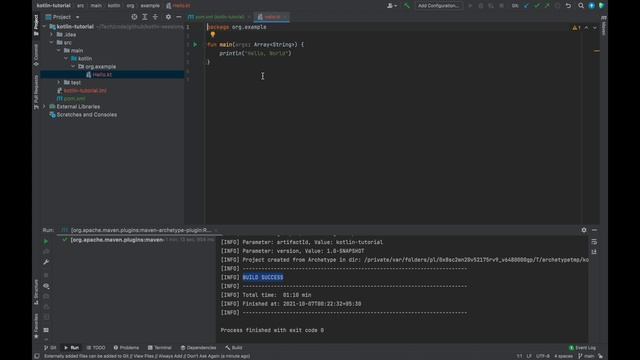
Task: Open the Maven tool window side tab
Action: click(604, 26)
